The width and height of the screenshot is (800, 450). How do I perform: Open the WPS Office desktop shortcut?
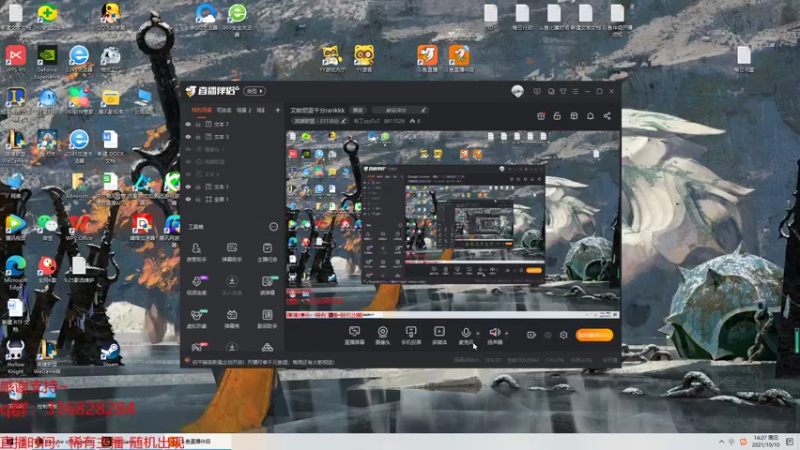pyautogui.click(x=79, y=228)
